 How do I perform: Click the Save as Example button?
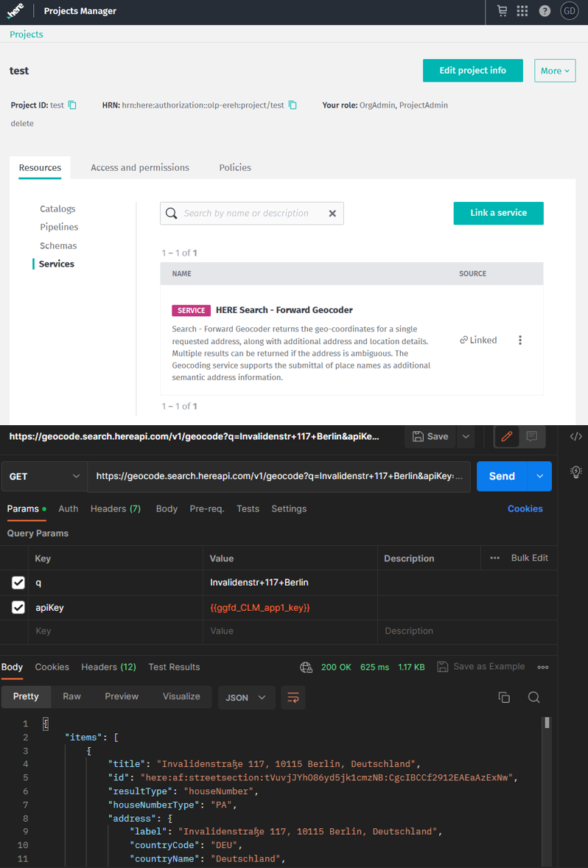click(x=480, y=667)
